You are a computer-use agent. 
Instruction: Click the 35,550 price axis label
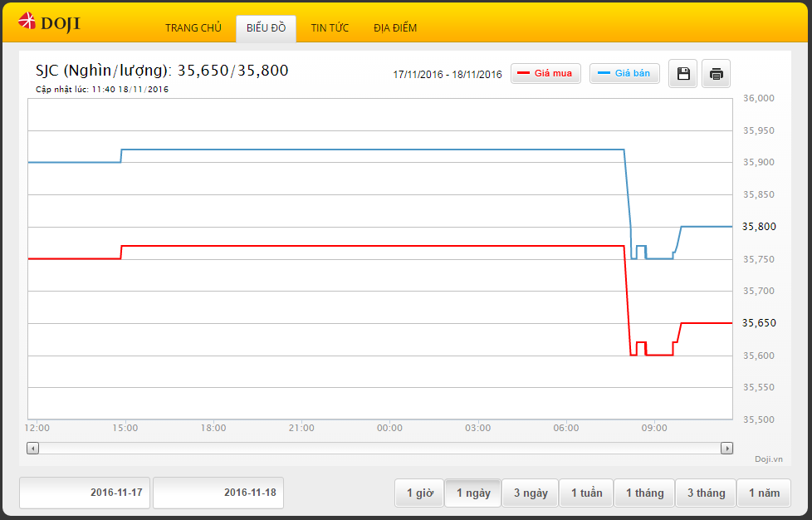(759, 387)
